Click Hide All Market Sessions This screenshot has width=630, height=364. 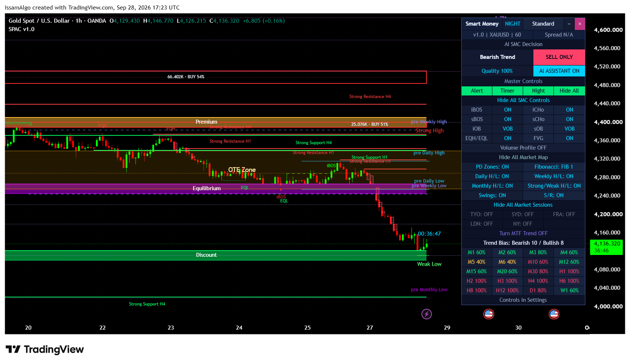523,205
